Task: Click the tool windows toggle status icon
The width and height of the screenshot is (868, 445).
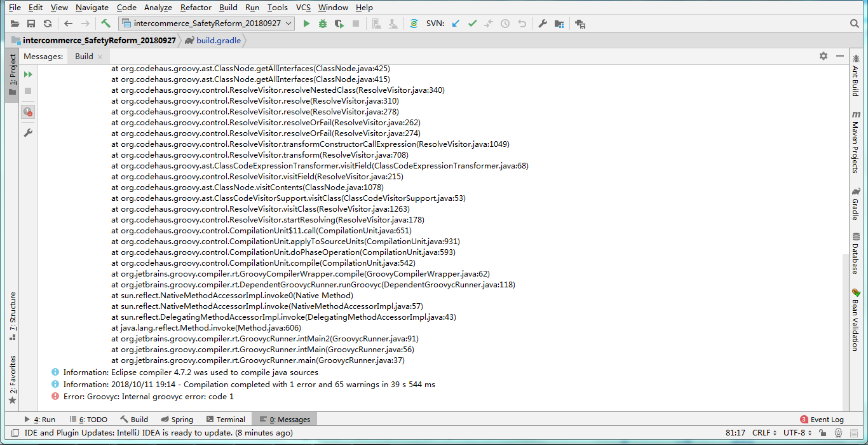Action: click(15, 433)
